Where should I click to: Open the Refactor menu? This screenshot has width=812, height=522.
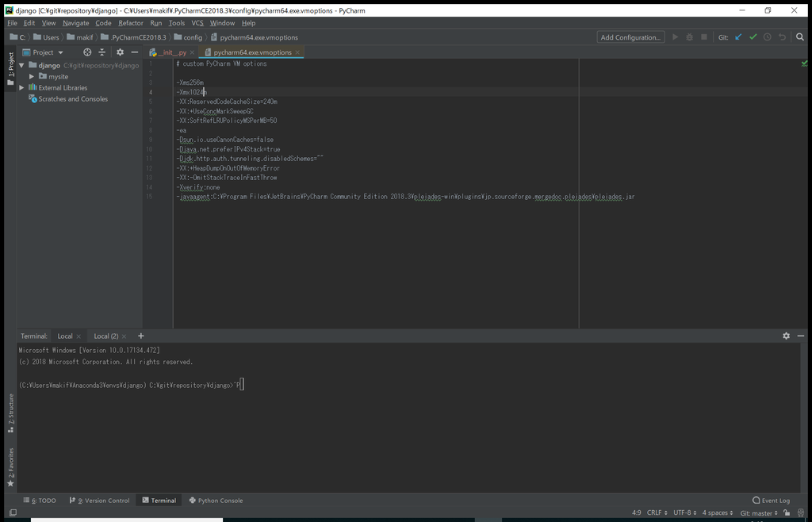pyautogui.click(x=131, y=23)
